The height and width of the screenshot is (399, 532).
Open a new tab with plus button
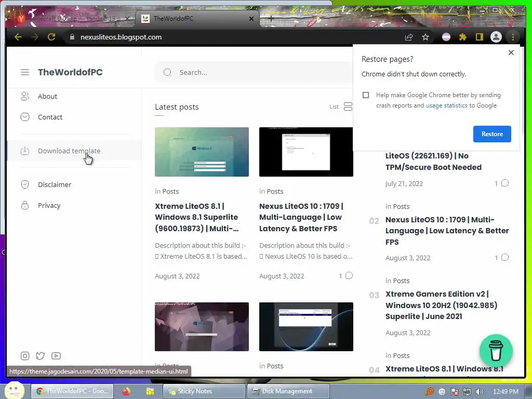271,19
